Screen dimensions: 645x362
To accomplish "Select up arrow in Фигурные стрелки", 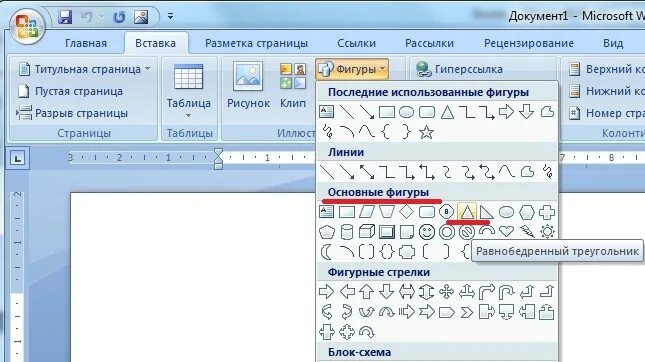I will (367, 292).
